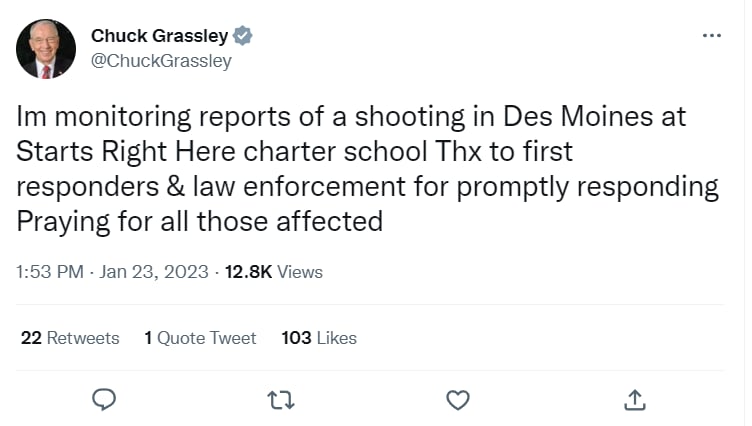Open Chuck Grassley's profile picture
Viewport: 752px width, 426px height.
(46, 48)
